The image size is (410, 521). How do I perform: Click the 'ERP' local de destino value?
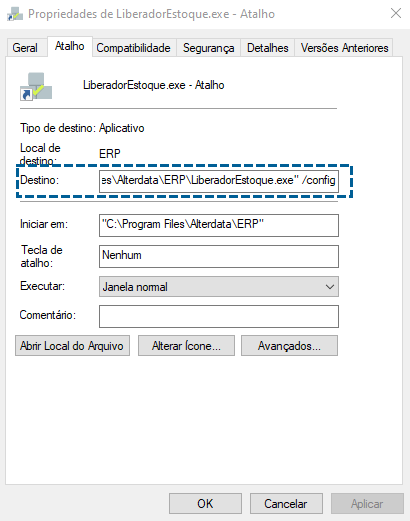pos(110,154)
